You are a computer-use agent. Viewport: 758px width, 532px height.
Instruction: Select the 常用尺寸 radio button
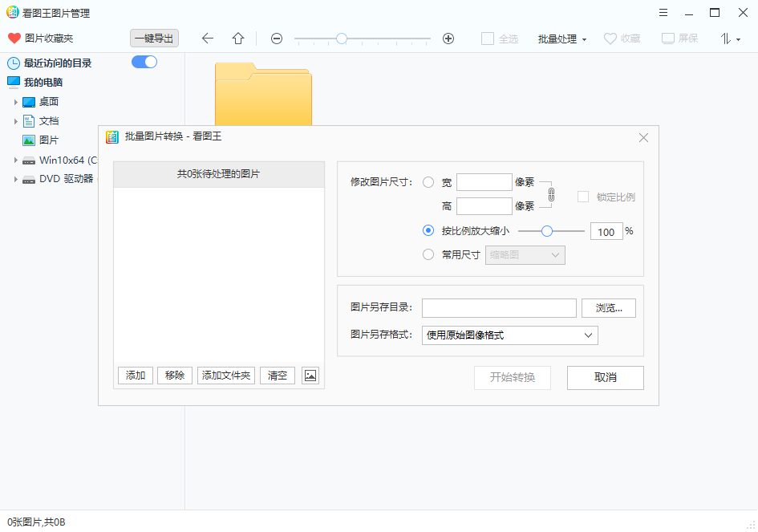tap(429, 254)
